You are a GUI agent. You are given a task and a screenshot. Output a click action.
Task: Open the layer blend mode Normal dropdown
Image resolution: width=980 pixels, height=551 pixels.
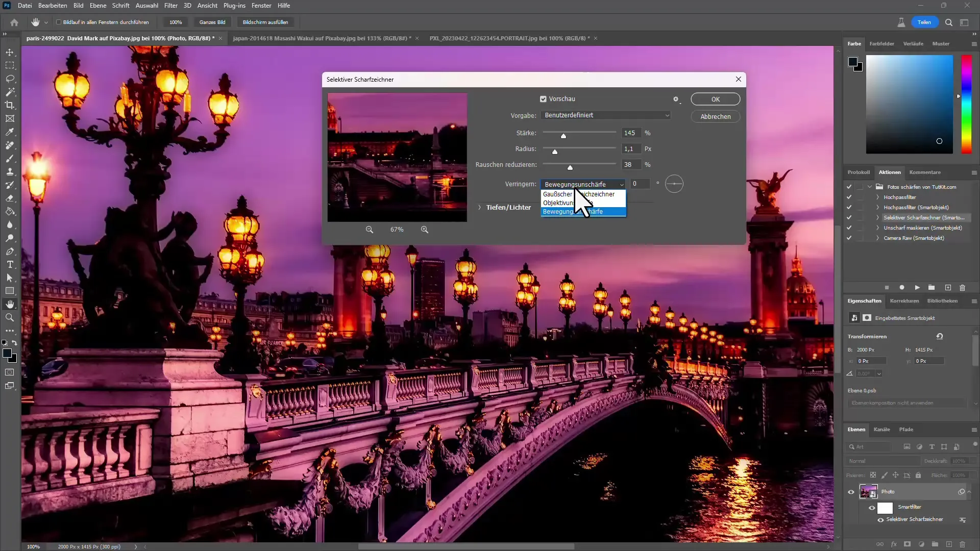pyautogui.click(x=883, y=461)
